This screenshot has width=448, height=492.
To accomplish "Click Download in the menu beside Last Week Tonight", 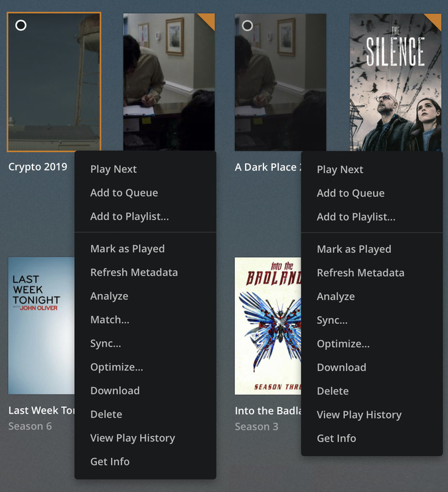I will pos(115,390).
